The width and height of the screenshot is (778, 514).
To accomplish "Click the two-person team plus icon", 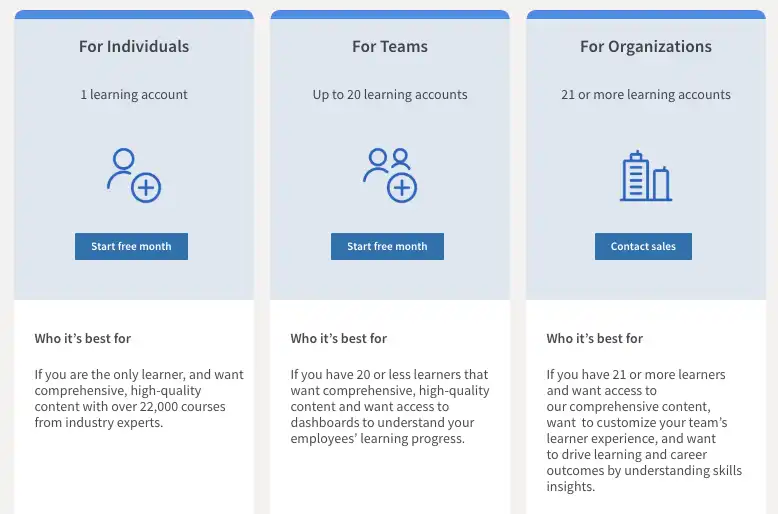I will [x=389, y=175].
